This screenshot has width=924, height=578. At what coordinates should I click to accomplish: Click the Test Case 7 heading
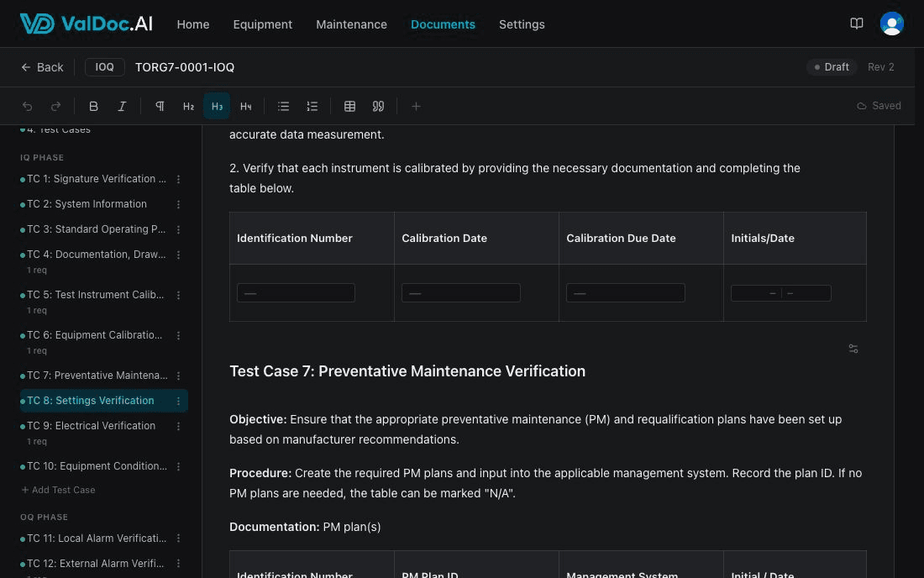(407, 371)
